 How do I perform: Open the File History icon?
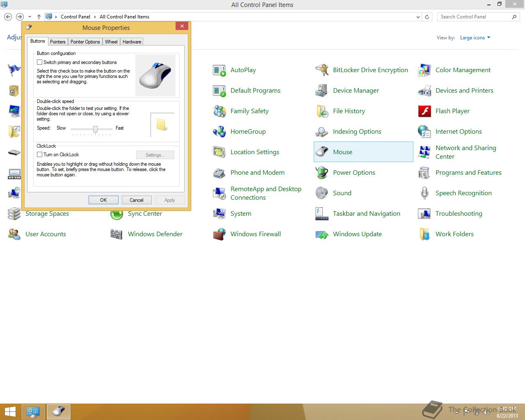tap(322, 111)
